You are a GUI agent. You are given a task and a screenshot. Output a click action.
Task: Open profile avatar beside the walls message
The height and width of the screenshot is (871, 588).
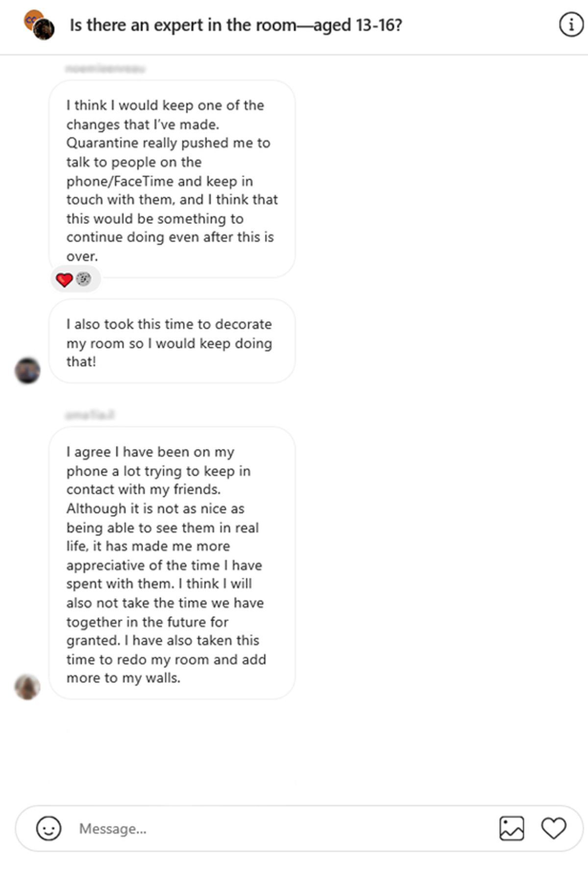(x=27, y=686)
